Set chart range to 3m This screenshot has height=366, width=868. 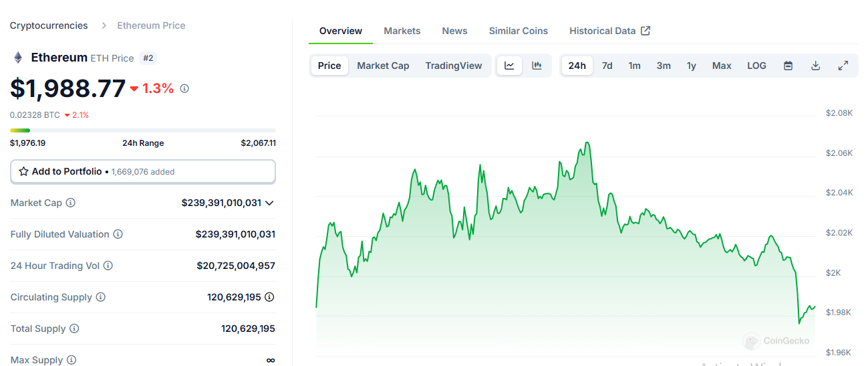pyautogui.click(x=664, y=66)
